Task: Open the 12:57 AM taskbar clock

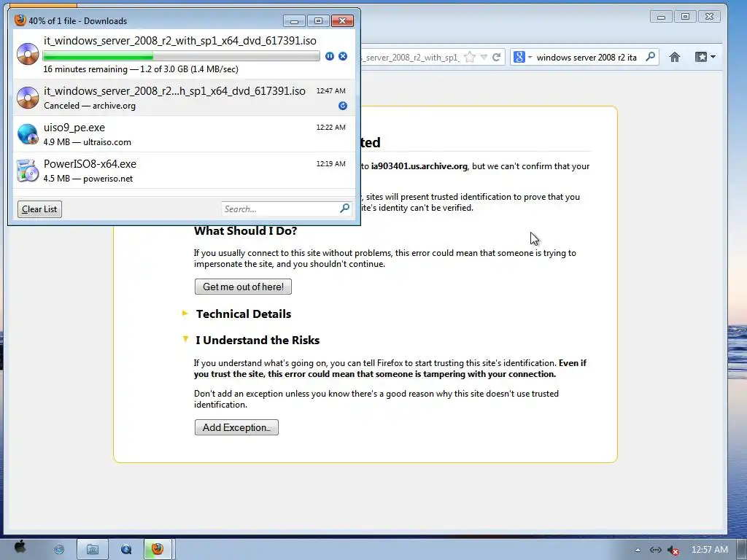Action: [709, 550]
